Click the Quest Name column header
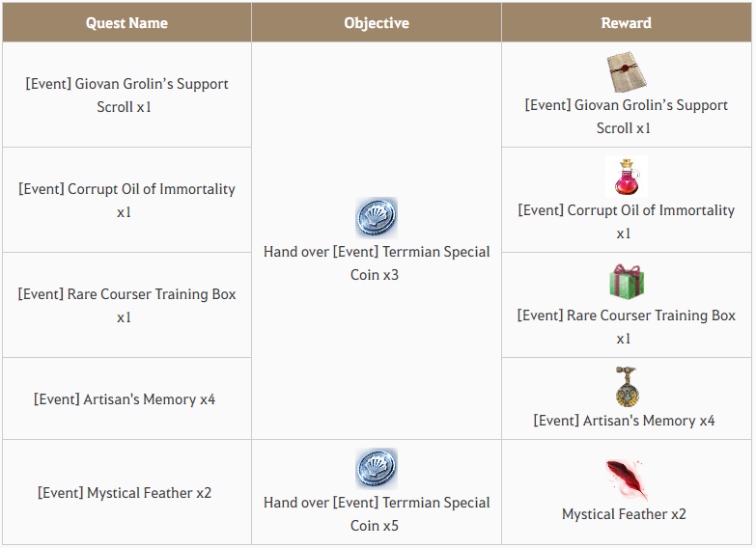This screenshot has width=756, height=548. click(x=126, y=22)
